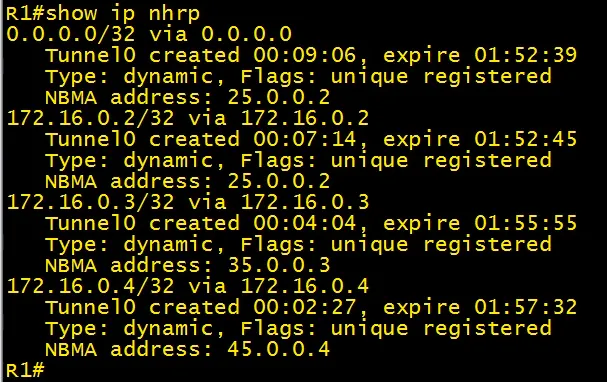This screenshot has width=607, height=382.
Task: Click the final R1# prompt
Action: (26, 370)
